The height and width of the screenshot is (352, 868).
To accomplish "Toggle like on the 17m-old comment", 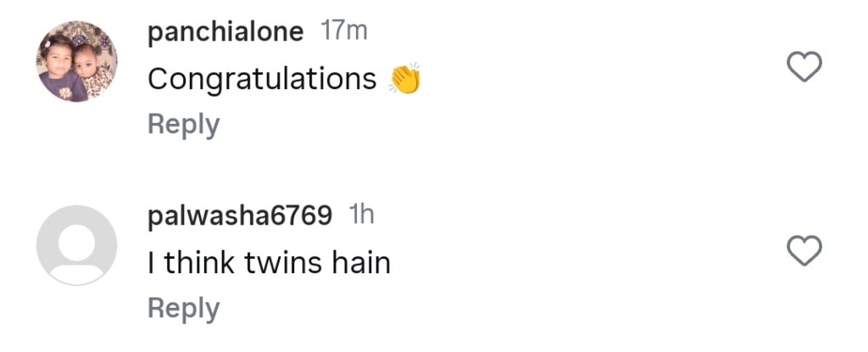I will click(x=805, y=67).
